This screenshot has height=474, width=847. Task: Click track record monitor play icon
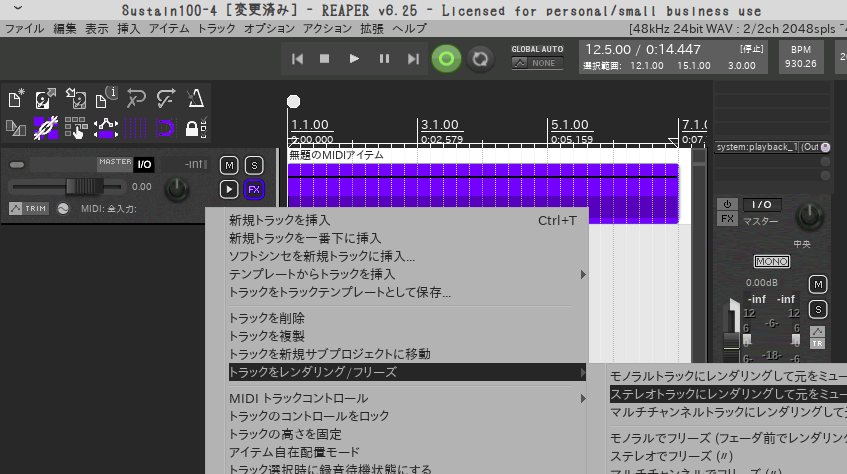(229, 190)
